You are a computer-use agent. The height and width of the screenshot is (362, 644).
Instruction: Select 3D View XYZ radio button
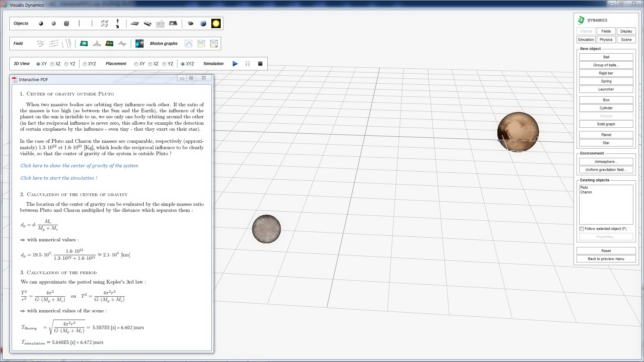pyautogui.click(x=85, y=64)
